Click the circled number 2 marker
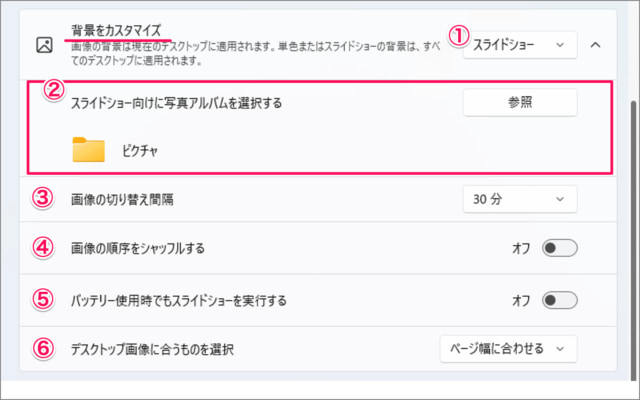 coord(55,89)
